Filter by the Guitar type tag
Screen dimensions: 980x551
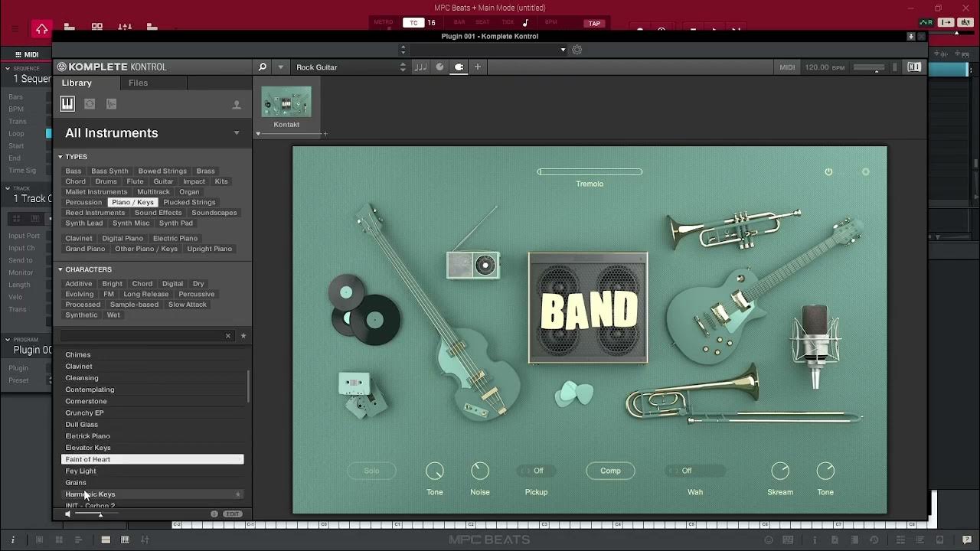pyautogui.click(x=163, y=181)
